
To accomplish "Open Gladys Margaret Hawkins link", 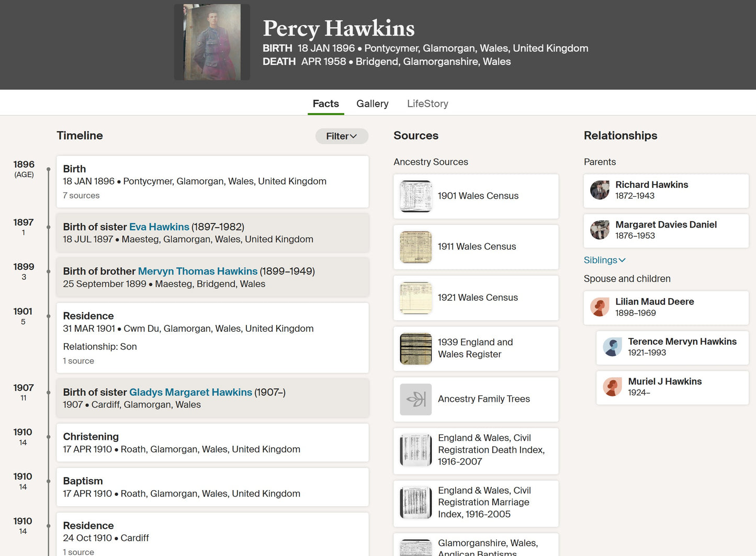I will click(x=190, y=392).
